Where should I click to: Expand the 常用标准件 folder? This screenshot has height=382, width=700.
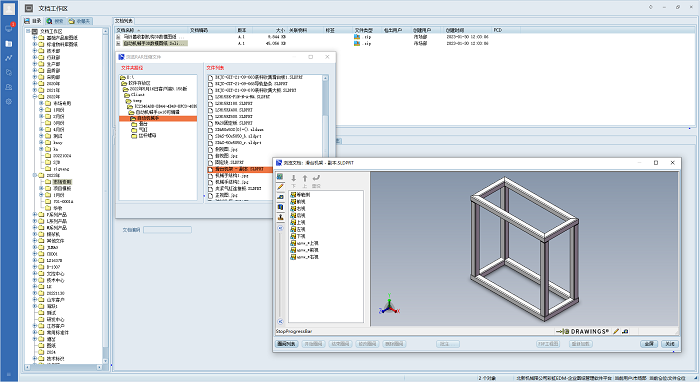pos(35,332)
